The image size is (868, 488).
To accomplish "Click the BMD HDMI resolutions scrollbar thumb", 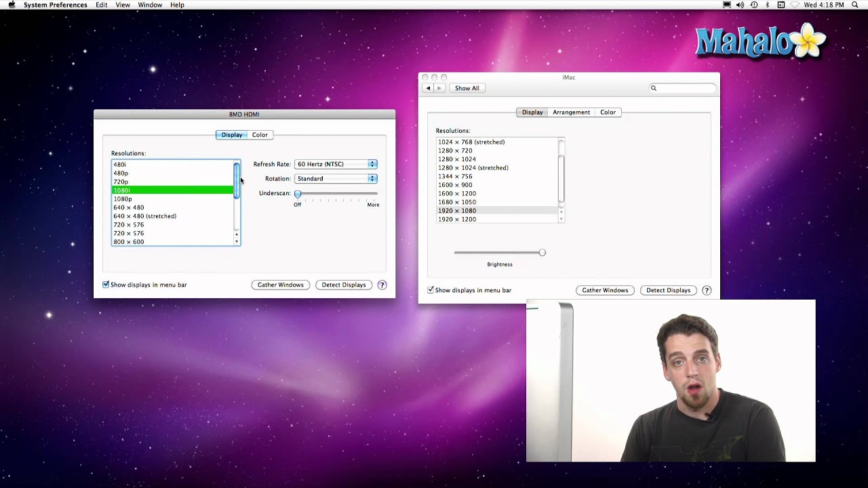I will click(x=237, y=180).
